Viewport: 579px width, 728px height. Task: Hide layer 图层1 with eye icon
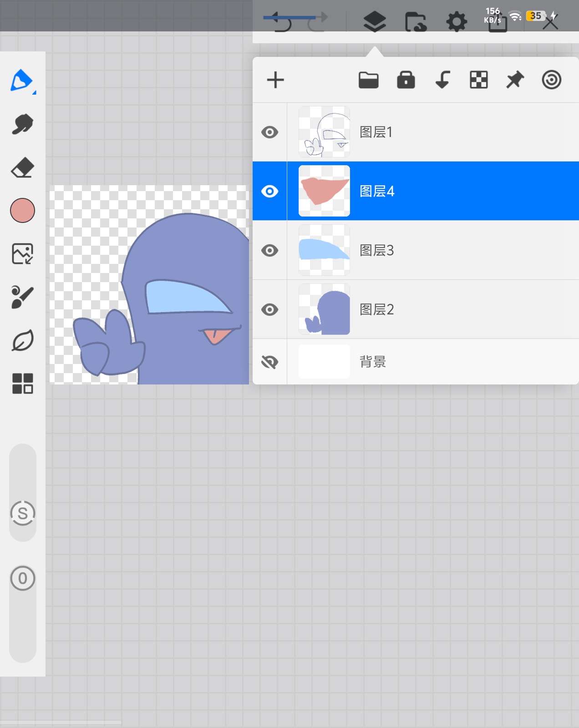point(270,132)
